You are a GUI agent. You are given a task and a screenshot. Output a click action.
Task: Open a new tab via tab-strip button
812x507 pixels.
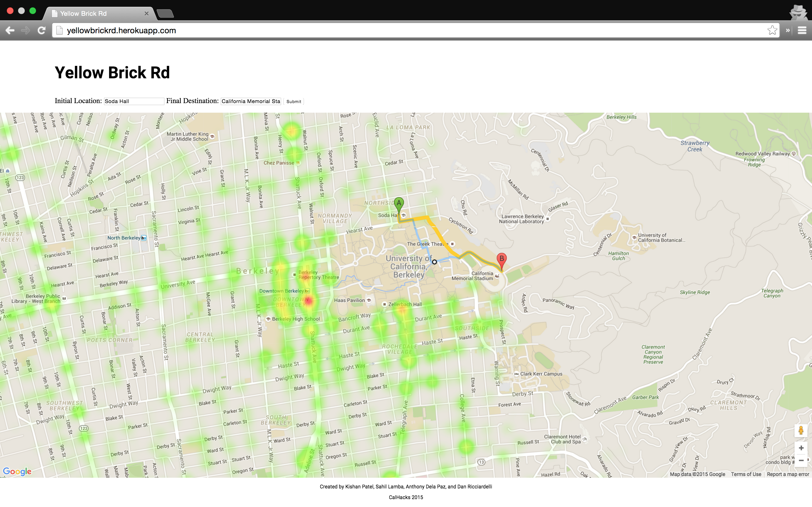[165, 14]
